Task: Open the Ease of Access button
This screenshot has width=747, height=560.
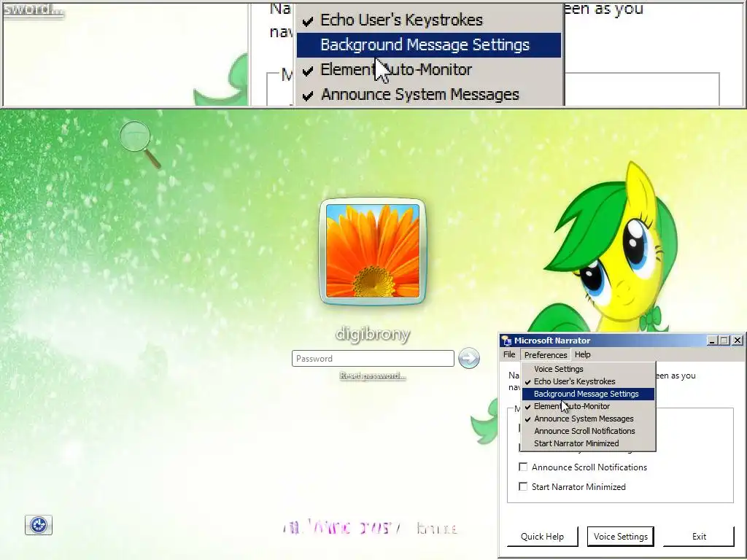Action: tap(39, 525)
